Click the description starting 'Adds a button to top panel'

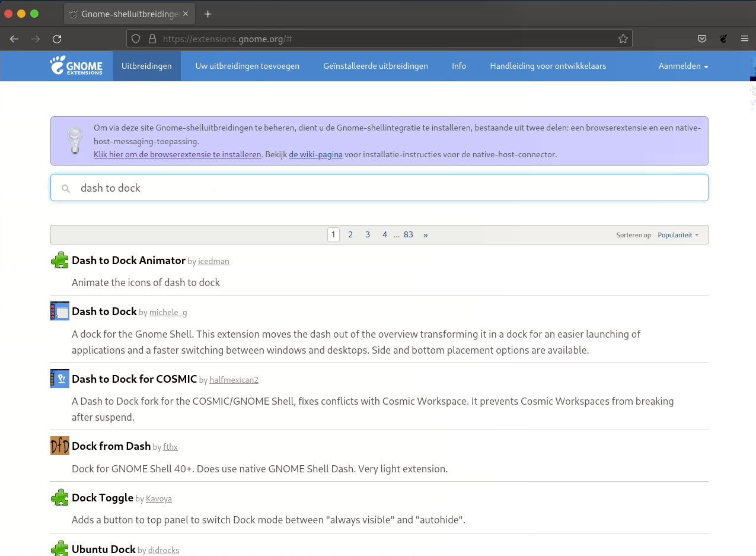tap(269, 520)
